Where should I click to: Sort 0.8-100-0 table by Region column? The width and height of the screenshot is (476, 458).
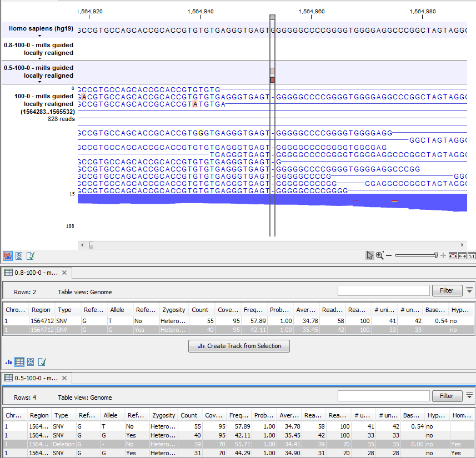coord(41,310)
